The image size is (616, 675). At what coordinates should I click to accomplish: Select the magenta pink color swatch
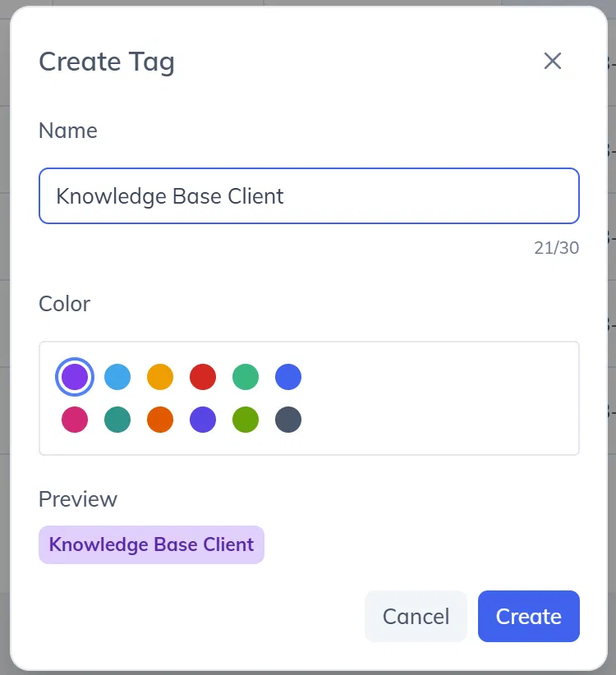pos(75,420)
